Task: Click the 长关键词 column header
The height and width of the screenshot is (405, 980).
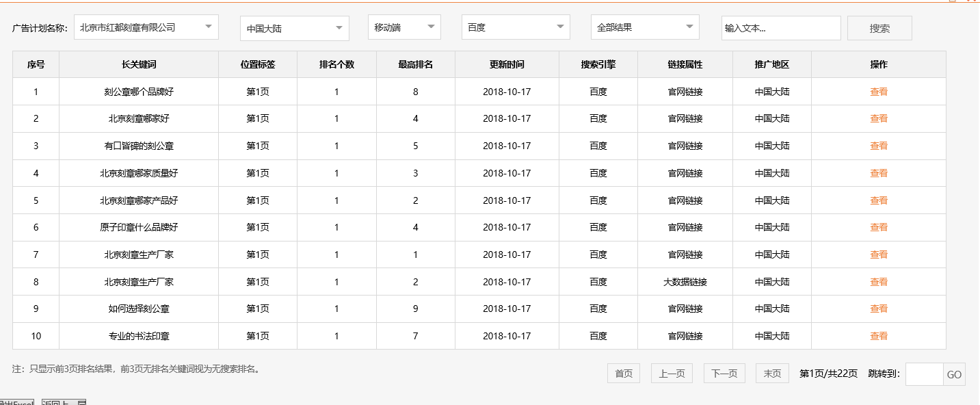Action: coord(139,64)
